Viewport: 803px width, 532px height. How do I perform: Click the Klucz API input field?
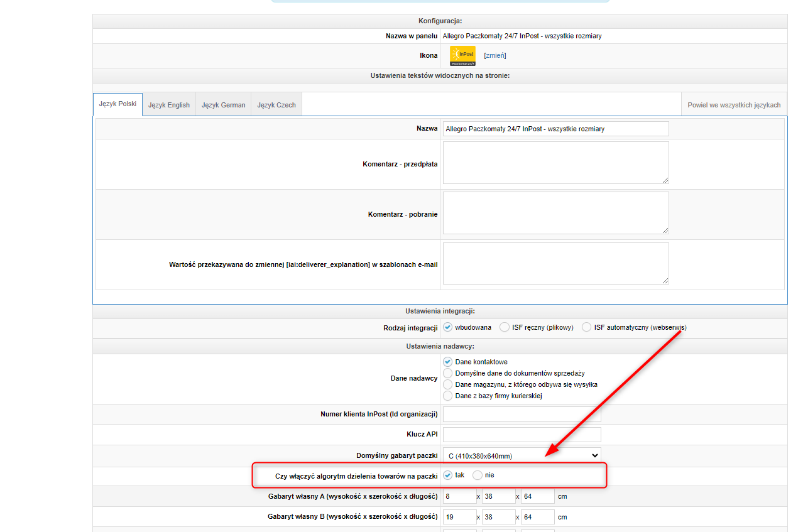pyautogui.click(x=522, y=435)
